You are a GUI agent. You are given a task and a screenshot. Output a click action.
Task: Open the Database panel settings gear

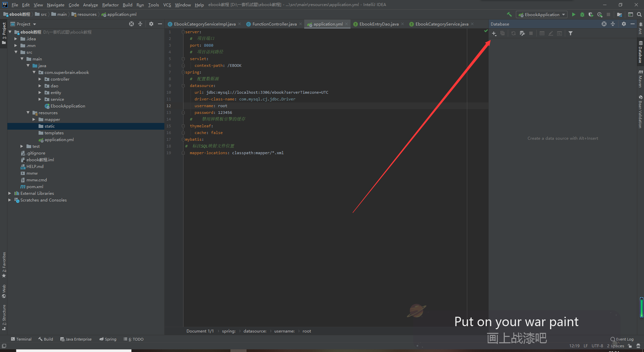point(624,24)
